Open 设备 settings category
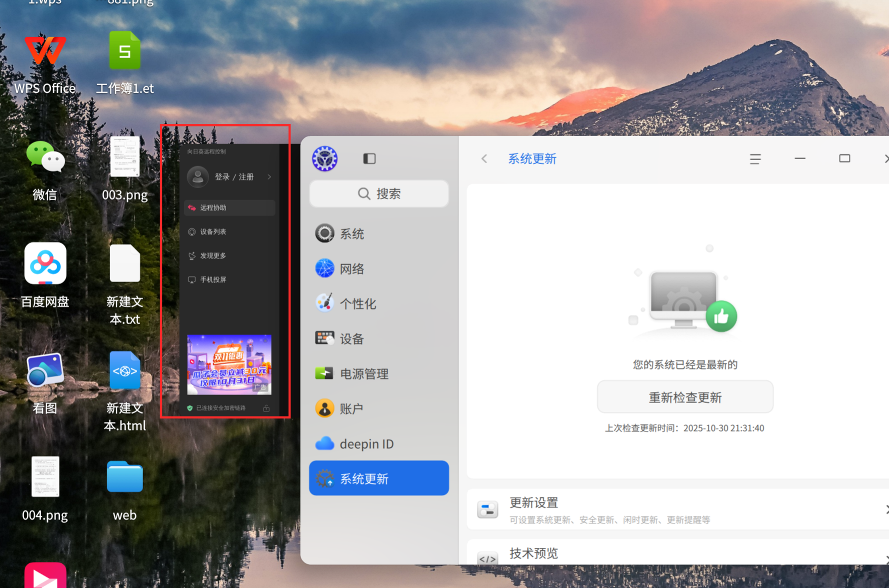Image resolution: width=889 pixels, height=588 pixels. (379, 339)
